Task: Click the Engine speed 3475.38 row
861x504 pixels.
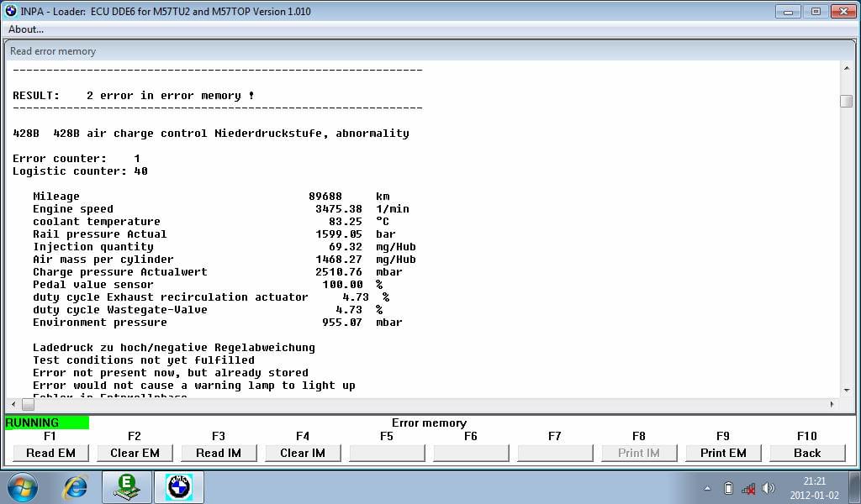Action: 221,209
